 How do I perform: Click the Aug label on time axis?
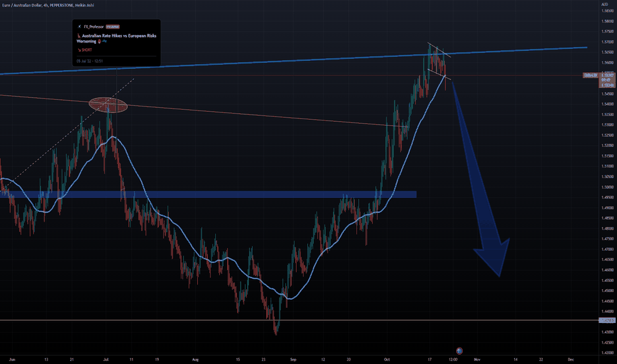coord(195,359)
